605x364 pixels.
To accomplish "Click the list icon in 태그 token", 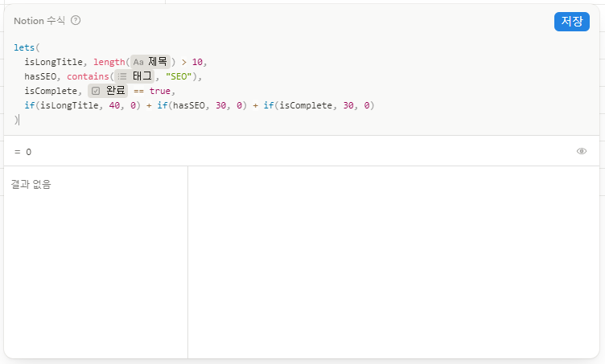I will coord(122,76).
